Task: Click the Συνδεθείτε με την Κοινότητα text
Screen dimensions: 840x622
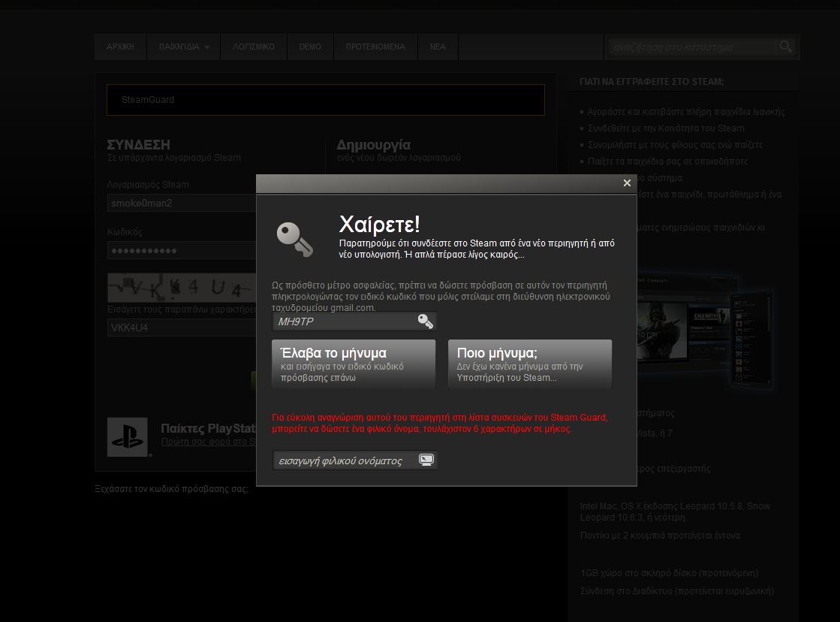Action: (666, 128)
